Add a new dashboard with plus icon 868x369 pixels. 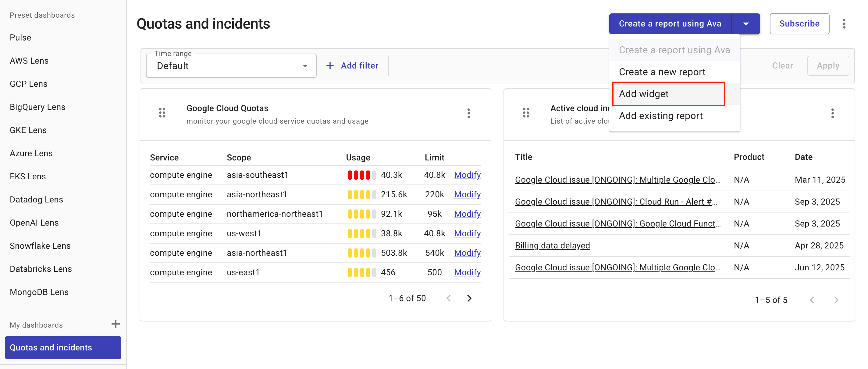pos(116,324)
